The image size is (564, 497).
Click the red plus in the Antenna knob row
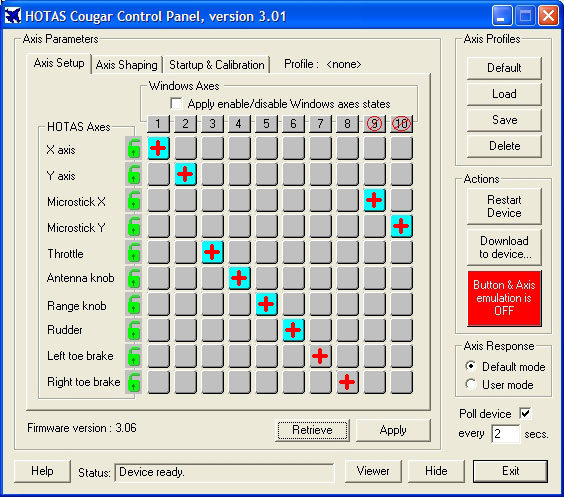pos(239,278)
